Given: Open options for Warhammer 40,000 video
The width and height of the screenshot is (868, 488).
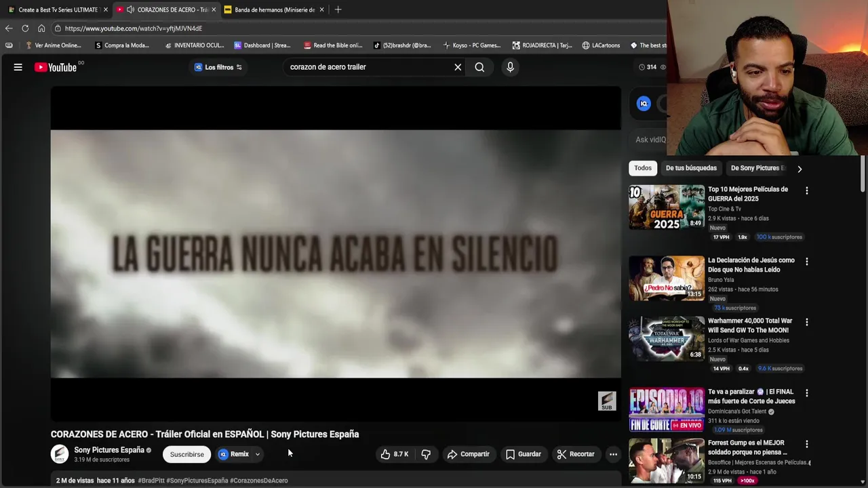Looking at the screenshot, I should coord(806,323).
